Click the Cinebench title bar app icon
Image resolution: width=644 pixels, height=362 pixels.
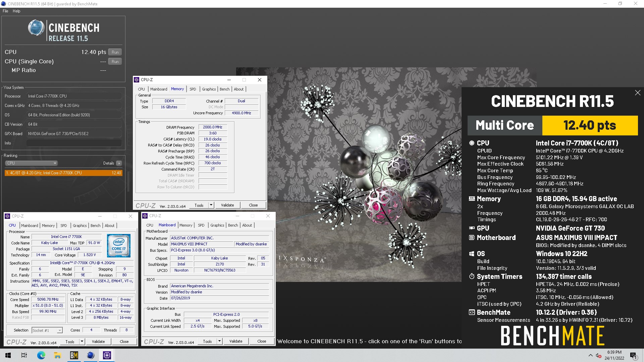(x=3, y=4)
